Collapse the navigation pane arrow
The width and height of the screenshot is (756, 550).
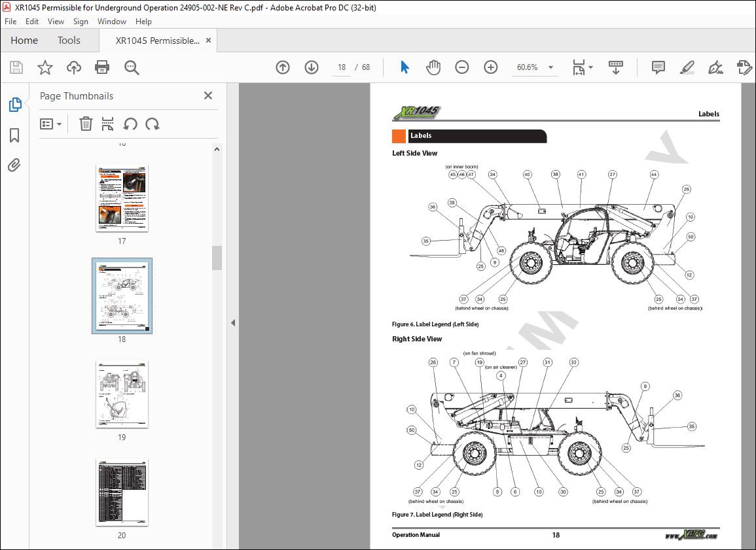pos(233,322)
